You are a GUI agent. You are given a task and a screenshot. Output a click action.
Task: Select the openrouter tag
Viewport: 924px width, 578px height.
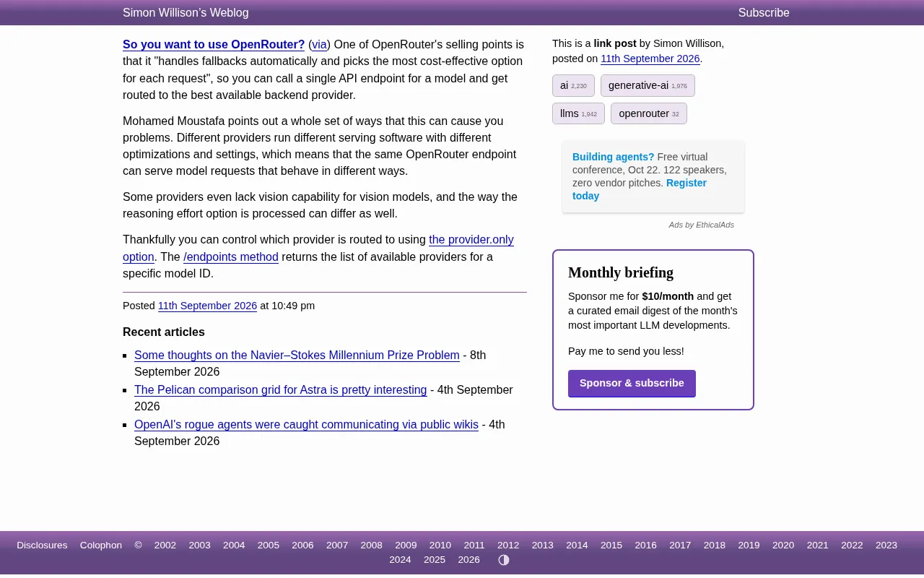tap(648, 113)
